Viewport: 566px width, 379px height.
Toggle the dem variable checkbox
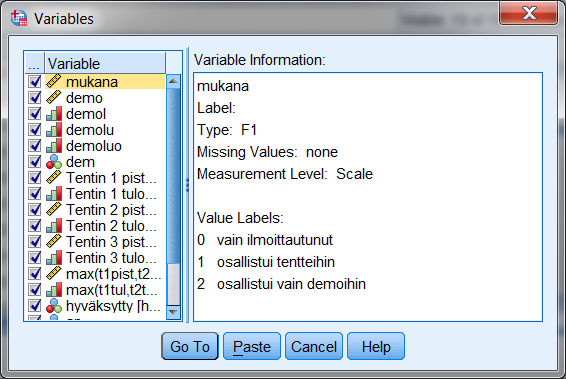coord(35,162)
